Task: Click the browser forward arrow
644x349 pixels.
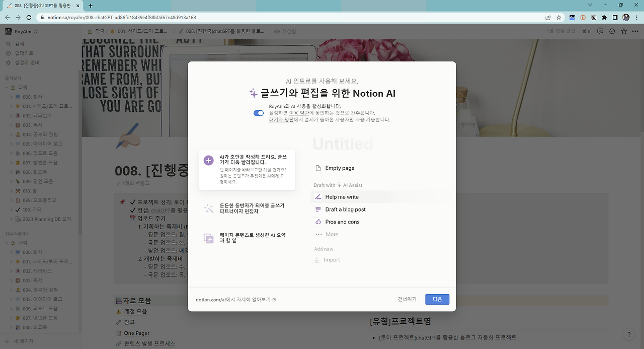Action: [19, 17]
